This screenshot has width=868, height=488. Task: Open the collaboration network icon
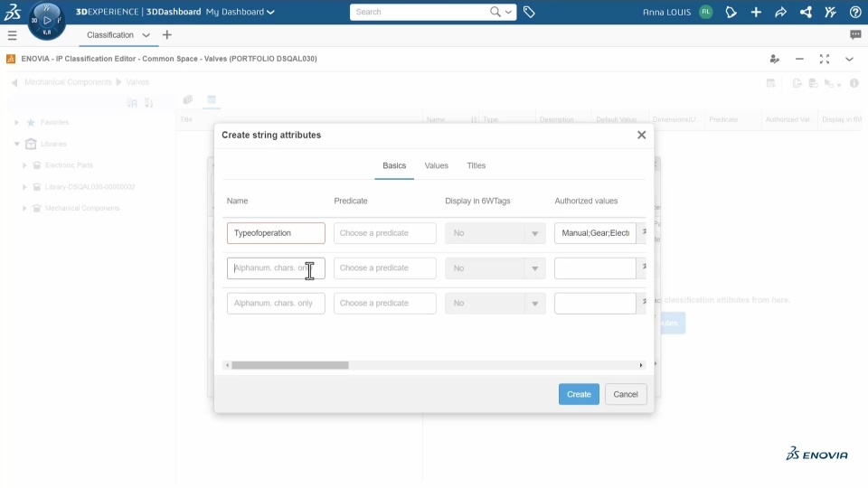[806, 12]
